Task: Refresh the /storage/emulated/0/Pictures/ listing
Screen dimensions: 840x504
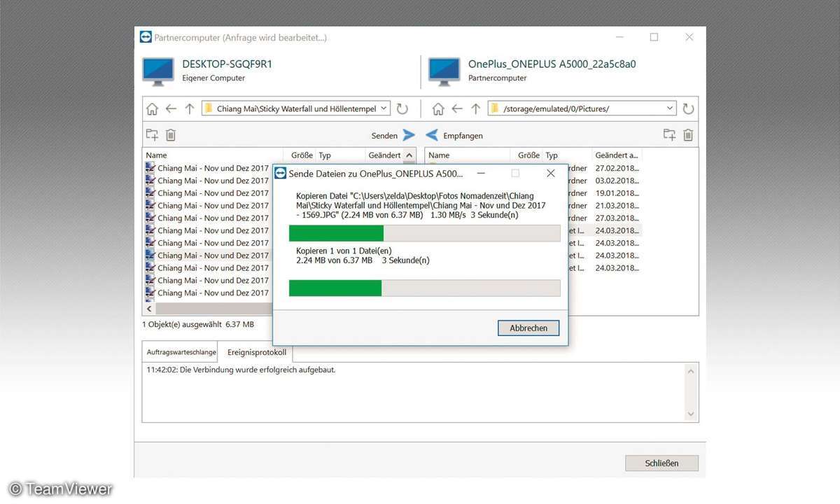Action: 688,108
